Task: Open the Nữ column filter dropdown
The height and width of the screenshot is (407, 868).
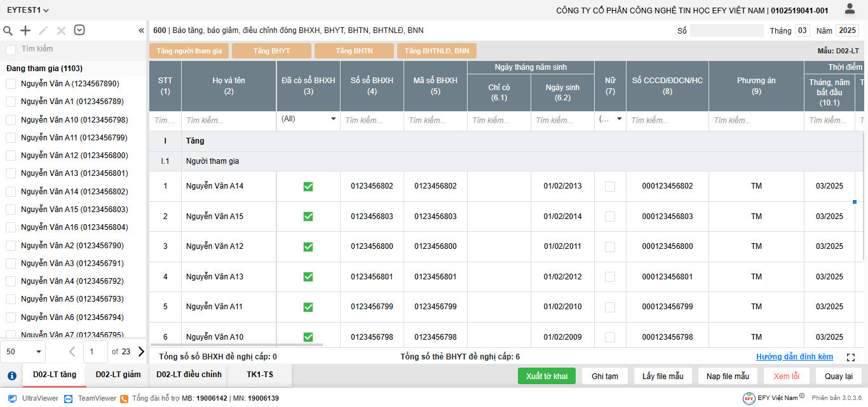Action: click(x=610, y=119)
